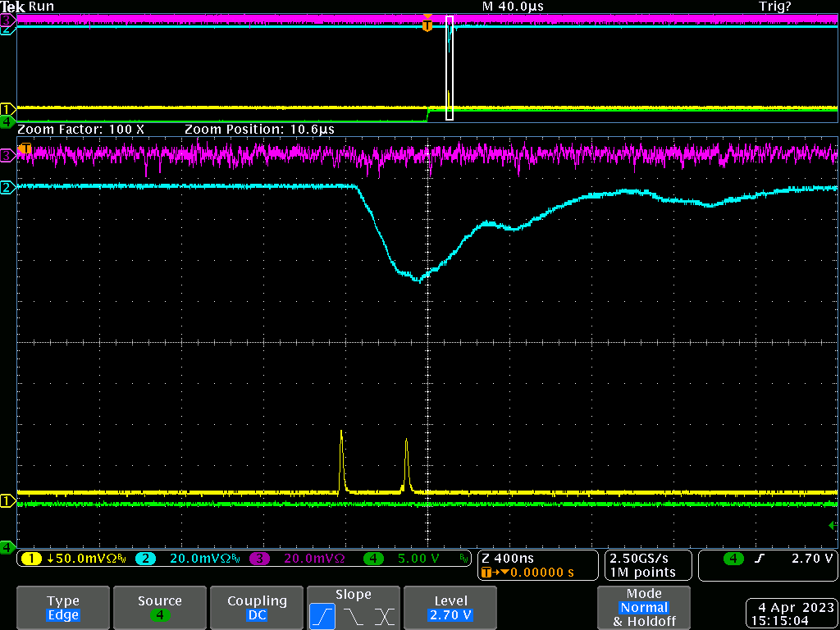The height and width of the screenshot is (630, 840).
Task: Click the Run acquisition status label
Action: [x=41, y=6]
